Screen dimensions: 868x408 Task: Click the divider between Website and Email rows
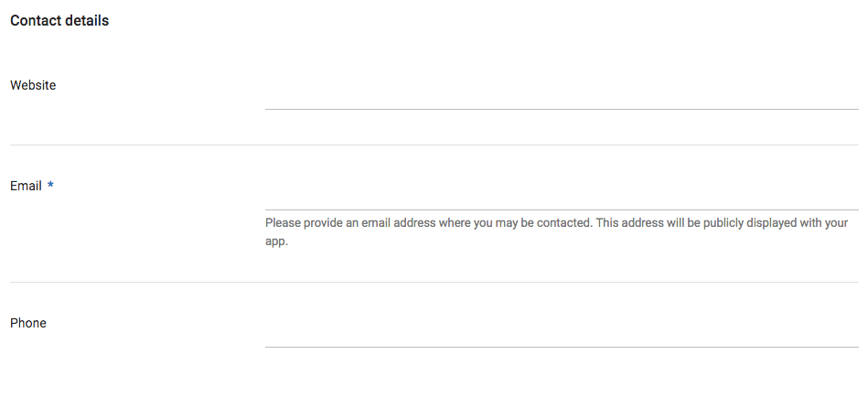tap(434, 145)
